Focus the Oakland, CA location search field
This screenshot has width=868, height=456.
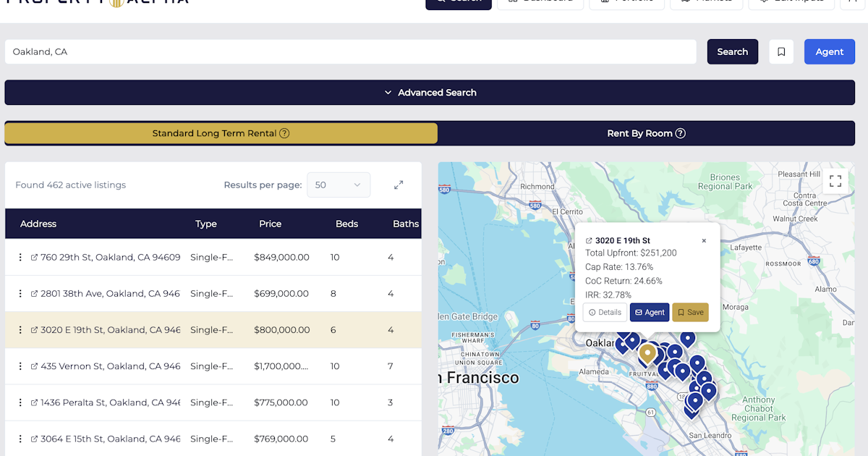[351, 51]
